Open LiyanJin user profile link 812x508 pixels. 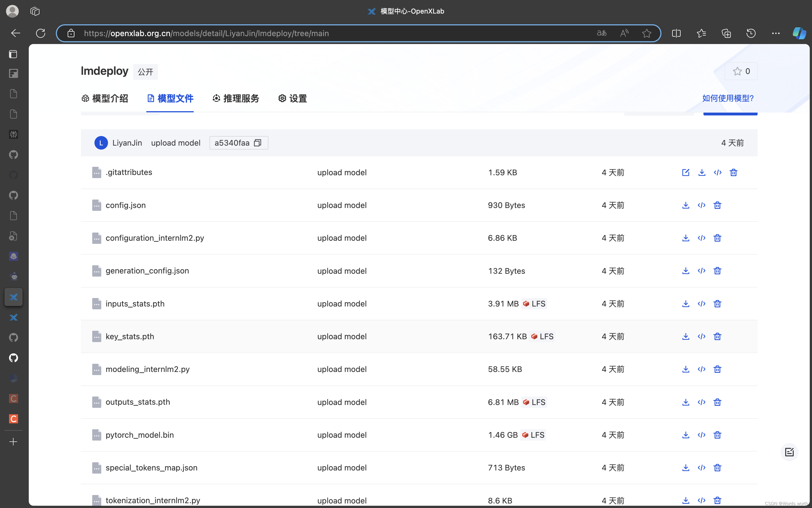pos(127,143)
